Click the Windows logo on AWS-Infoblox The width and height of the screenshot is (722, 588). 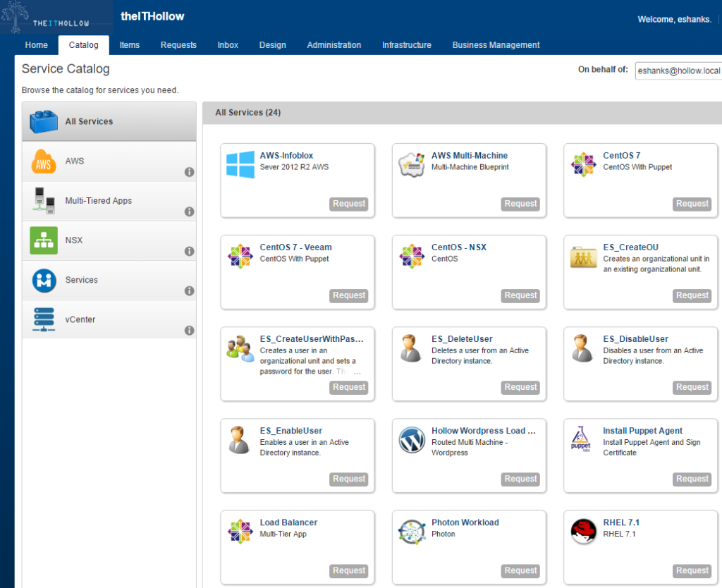coord(240,164)
